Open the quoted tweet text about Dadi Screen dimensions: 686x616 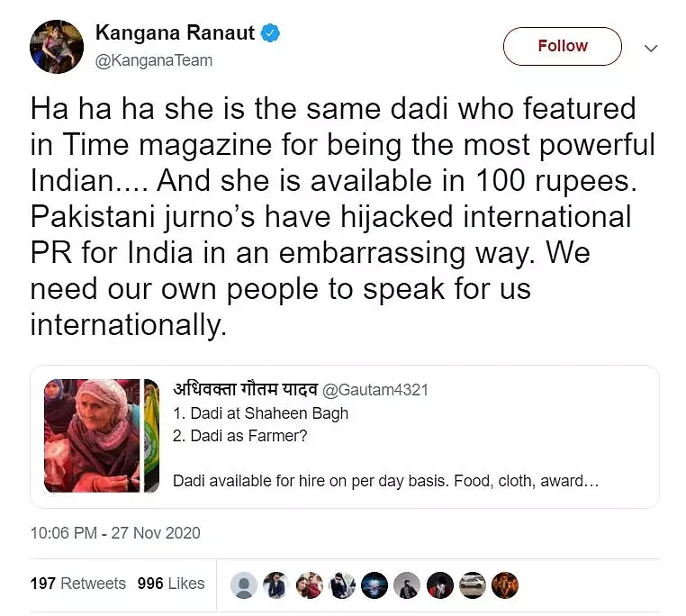[x=386, y=447]
